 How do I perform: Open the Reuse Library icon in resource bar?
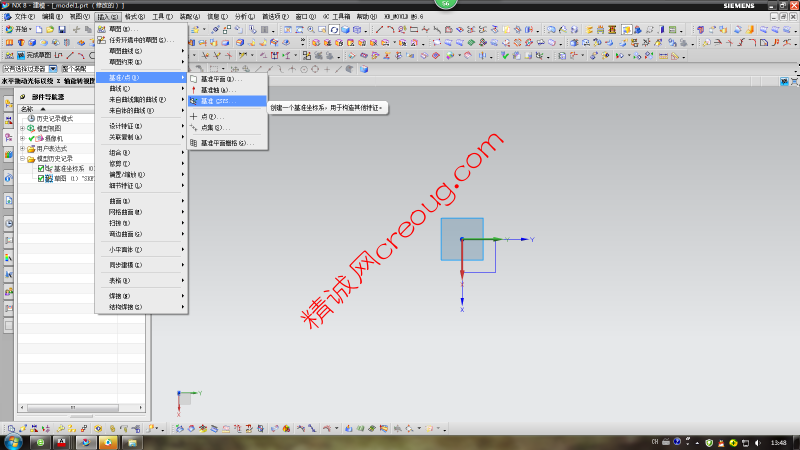point(9,155)
